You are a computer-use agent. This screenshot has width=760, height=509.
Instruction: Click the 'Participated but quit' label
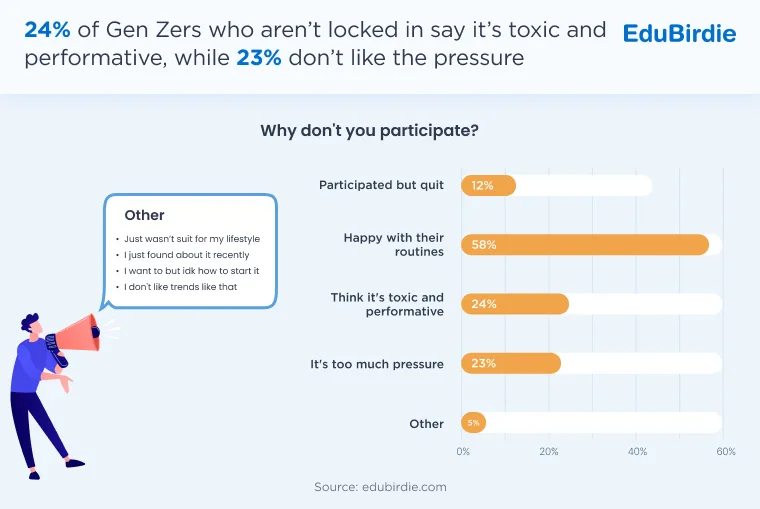(x=381, y=185)
